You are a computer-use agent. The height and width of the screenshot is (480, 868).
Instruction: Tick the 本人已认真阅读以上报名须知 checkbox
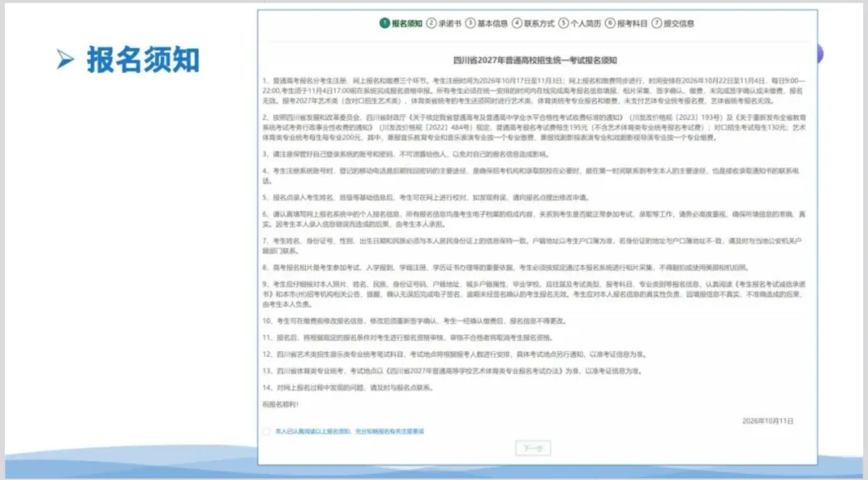tap(266, 431)
